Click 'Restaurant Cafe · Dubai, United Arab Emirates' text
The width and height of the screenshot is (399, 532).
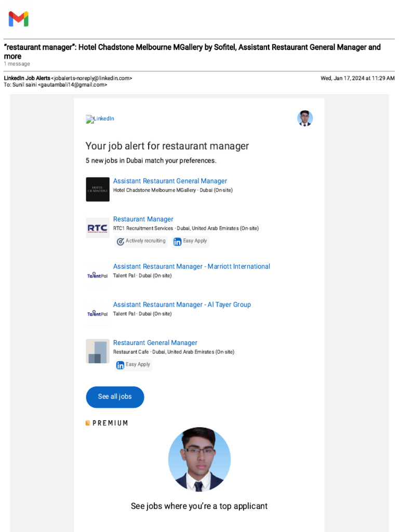(x=174, y=352)
